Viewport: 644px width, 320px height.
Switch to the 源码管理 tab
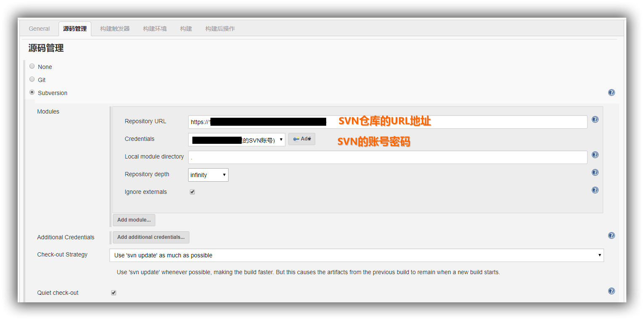click(x=75, y=29)
